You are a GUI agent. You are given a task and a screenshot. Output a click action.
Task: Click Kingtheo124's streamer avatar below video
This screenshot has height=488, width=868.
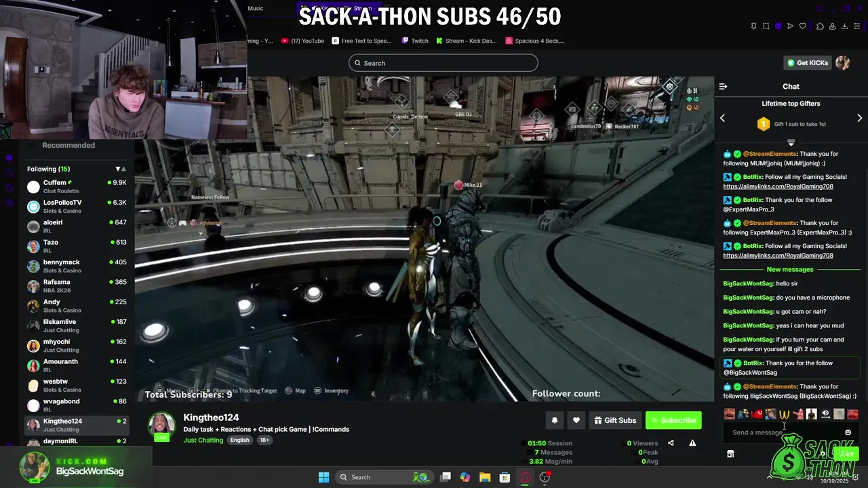(x=161, y=426)
